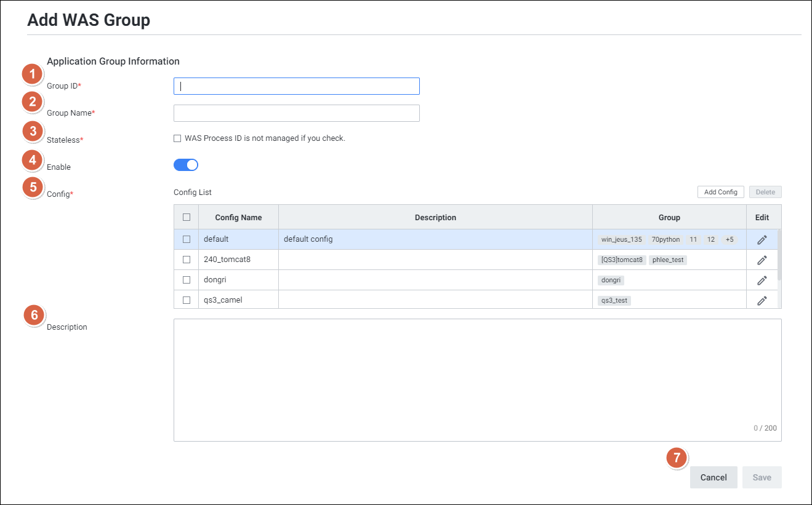
Task: Focus the Group ID input field
Action: coord(296,86)
